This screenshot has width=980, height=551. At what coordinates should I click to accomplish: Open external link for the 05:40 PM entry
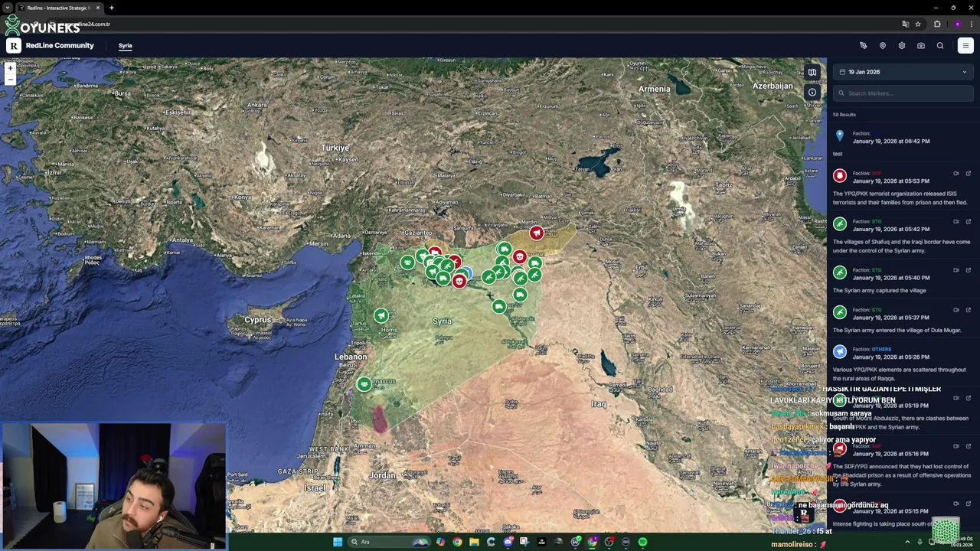(969, 270)
